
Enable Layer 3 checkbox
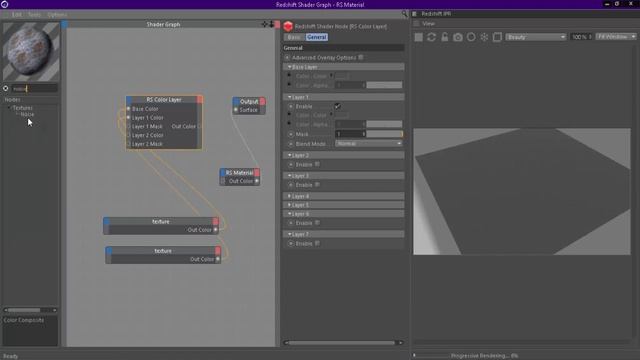[x=317, y=184]
